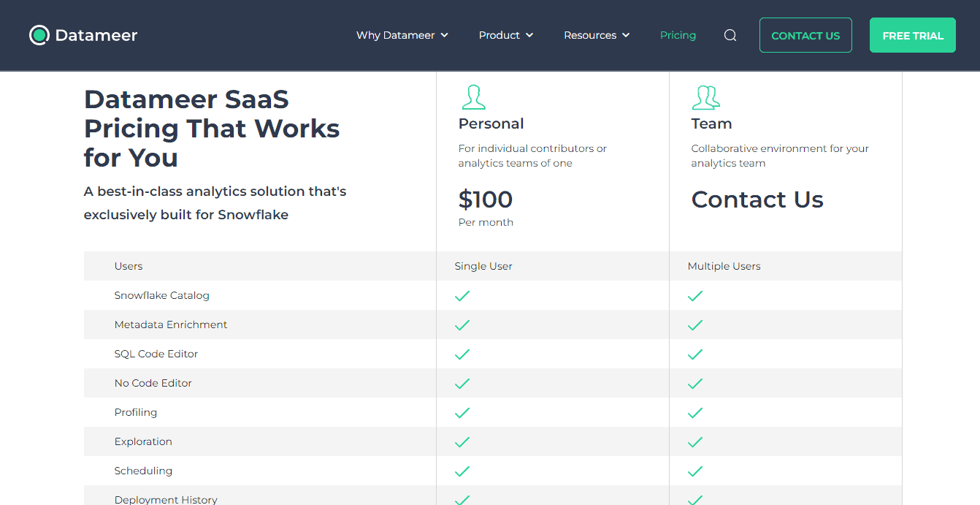Click Metadata Enrichment checkmark under Personal
Image resolution: width=980 pixels, height=505 pixels.
[x=462, y=324]
